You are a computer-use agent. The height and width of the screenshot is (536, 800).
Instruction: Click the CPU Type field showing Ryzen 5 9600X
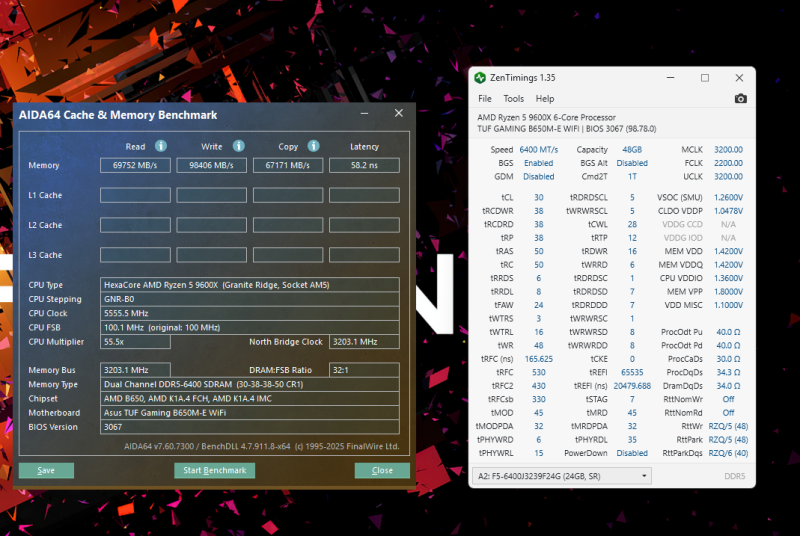[249, 285]
